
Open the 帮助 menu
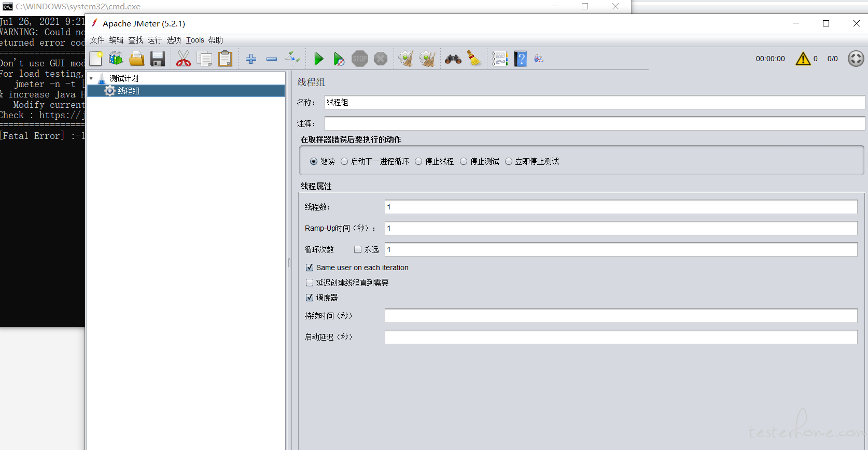[215, 40]
